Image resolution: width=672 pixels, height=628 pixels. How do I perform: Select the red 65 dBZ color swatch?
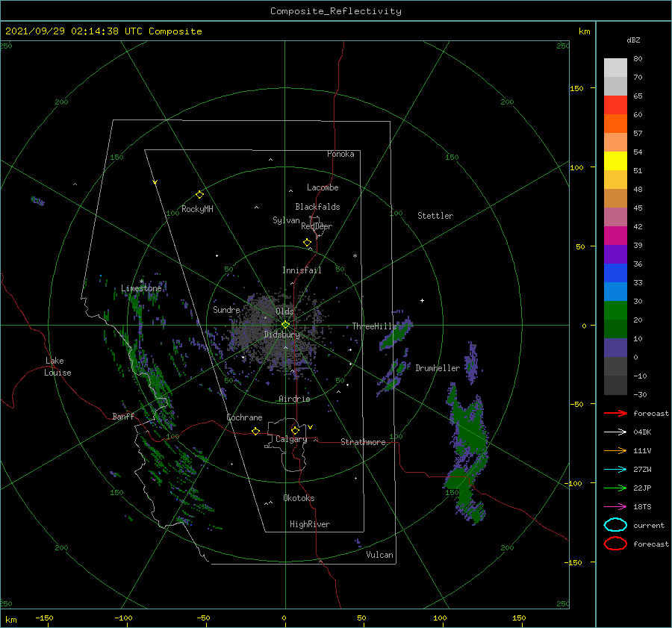[x=615, y=105]
